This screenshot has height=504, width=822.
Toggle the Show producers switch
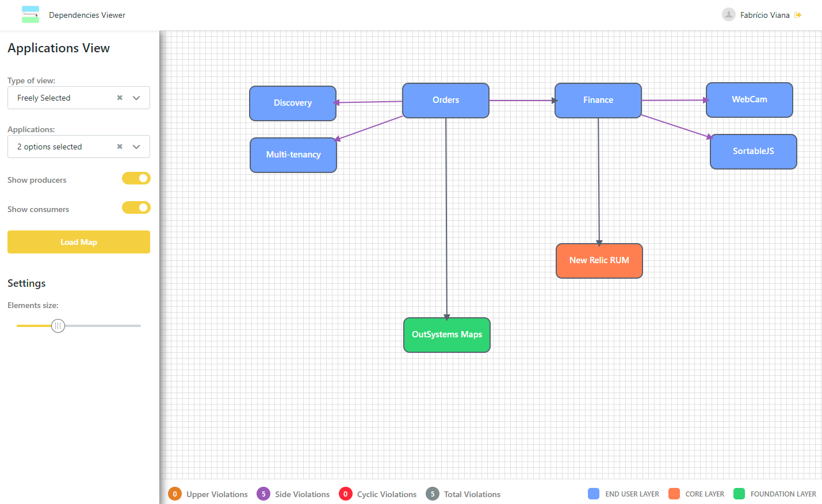[x=136, y=178]
